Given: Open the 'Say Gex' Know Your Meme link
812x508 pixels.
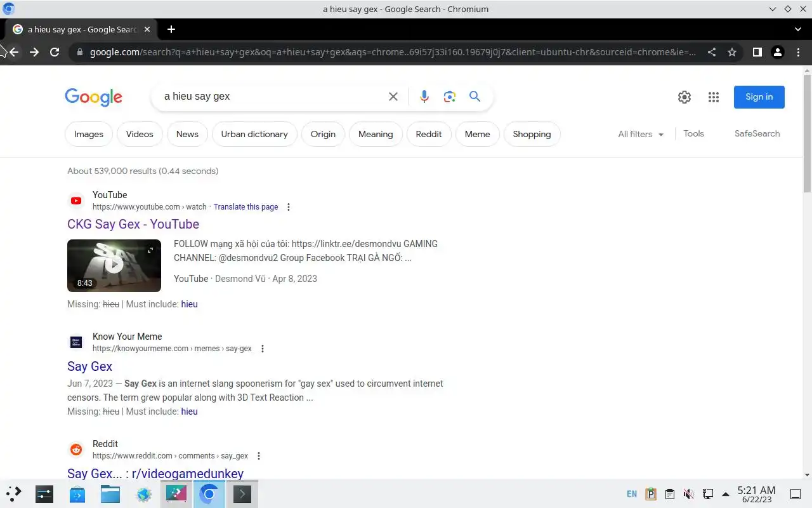Looking at the screenshot, I should (89, 366).
